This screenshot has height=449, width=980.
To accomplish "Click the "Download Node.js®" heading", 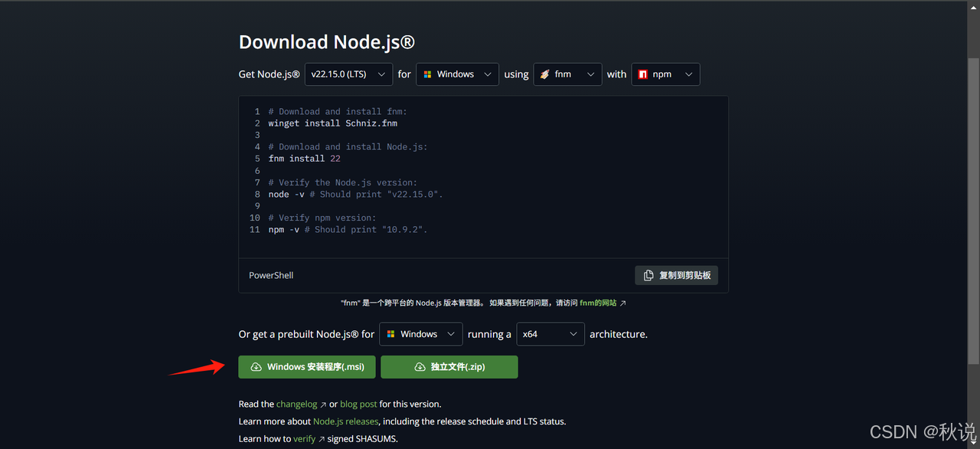I will coord(327,42).
